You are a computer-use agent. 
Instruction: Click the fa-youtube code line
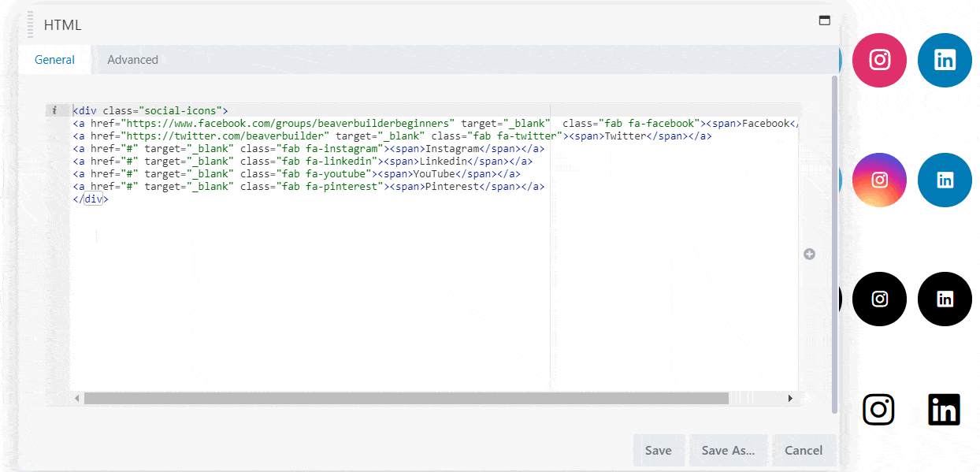pyautogui.click(x=297, y=174)
